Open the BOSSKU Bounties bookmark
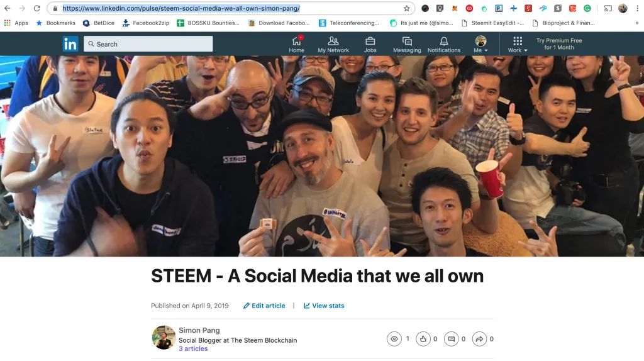 pos(208,23)
